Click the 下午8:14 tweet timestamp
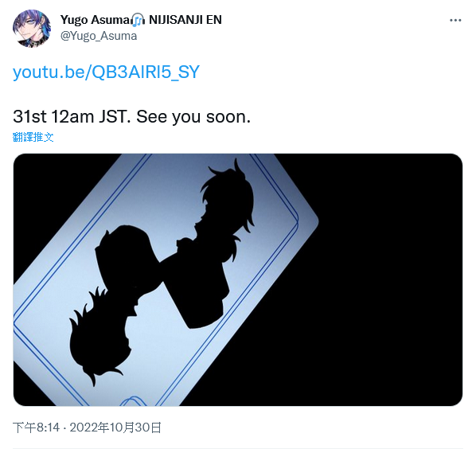This screenshot has width=476, height=449. coord(36,428)
